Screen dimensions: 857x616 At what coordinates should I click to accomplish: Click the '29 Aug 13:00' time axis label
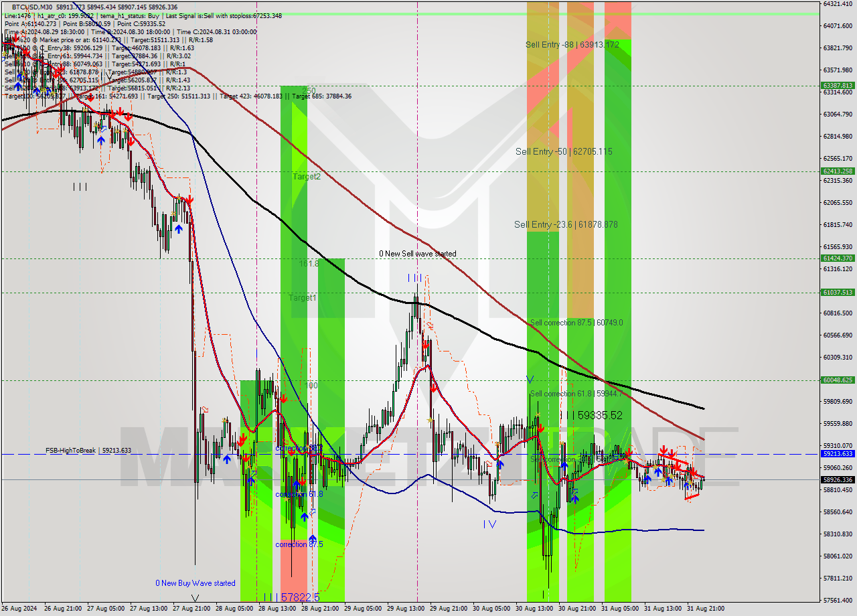click(x=406, y=609)
